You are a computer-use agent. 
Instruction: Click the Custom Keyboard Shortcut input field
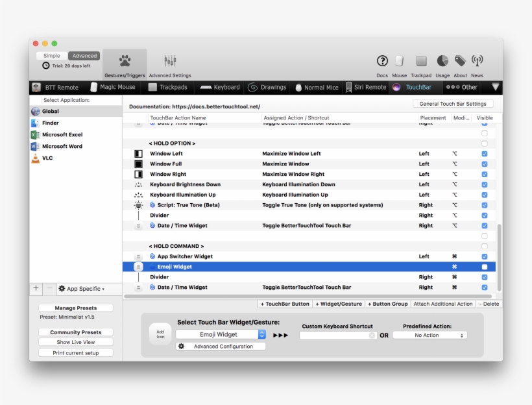tap(337, 336)
